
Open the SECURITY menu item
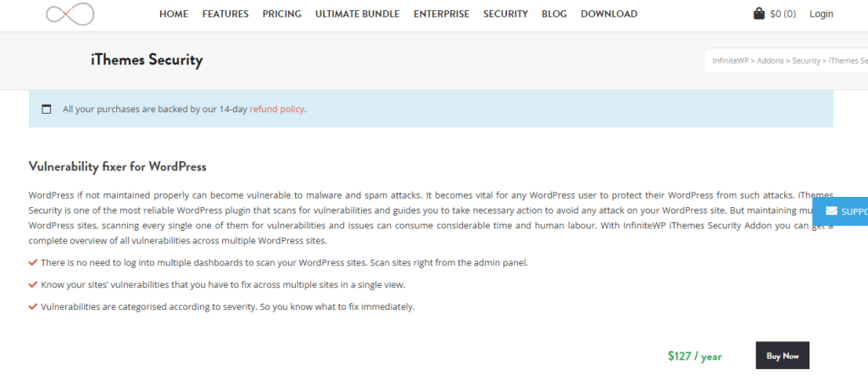(505, 14)
